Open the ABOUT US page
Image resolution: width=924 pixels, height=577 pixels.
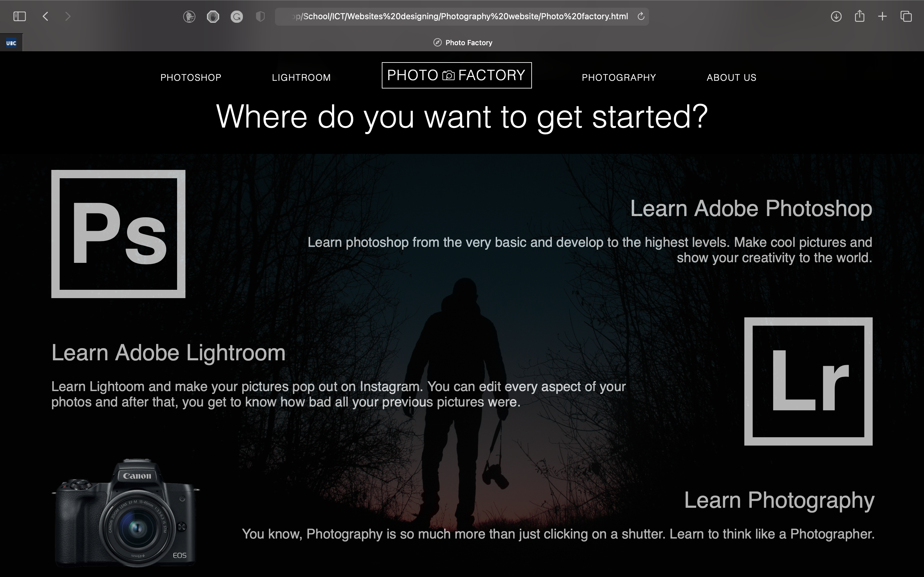731,78
